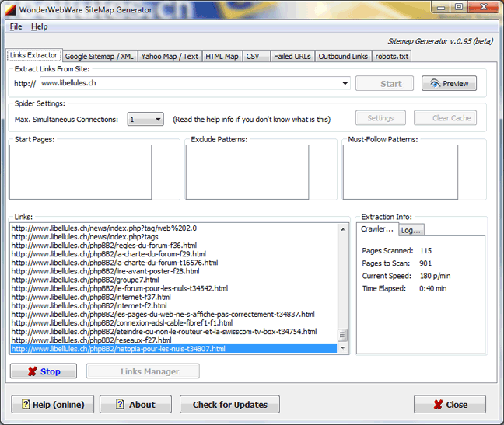This screenshot has height=425, width=504.
Task: Click inside the Exclude Patterns box
Action: [247, 172]
